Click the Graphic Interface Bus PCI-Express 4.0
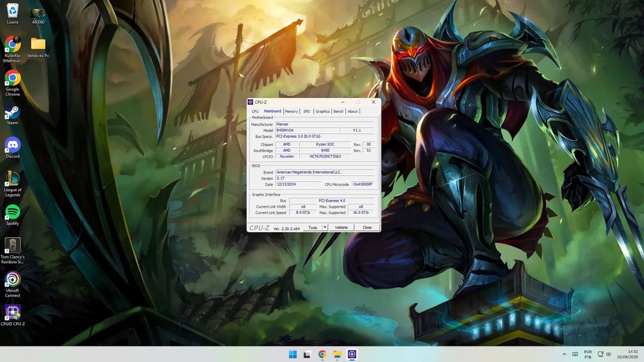This screenshot has height=362, width=644. (332, 201)
